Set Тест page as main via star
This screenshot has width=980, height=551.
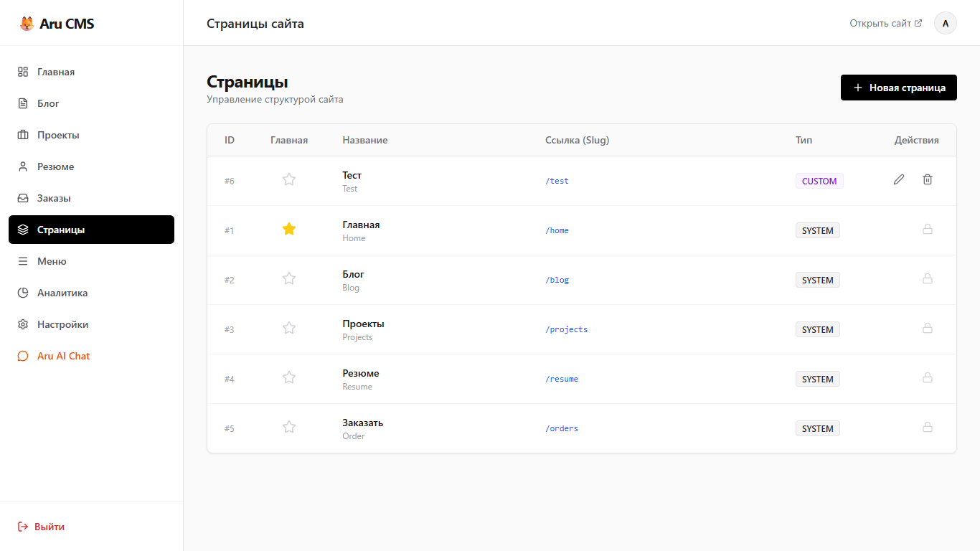click(x=289, y=179)
